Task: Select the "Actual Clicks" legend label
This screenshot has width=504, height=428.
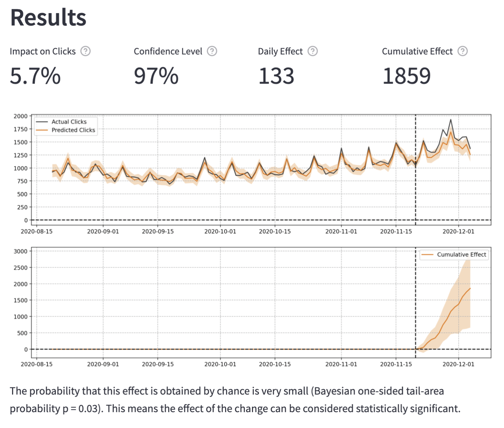Action: pyautogui.click(x=69, y=122)
